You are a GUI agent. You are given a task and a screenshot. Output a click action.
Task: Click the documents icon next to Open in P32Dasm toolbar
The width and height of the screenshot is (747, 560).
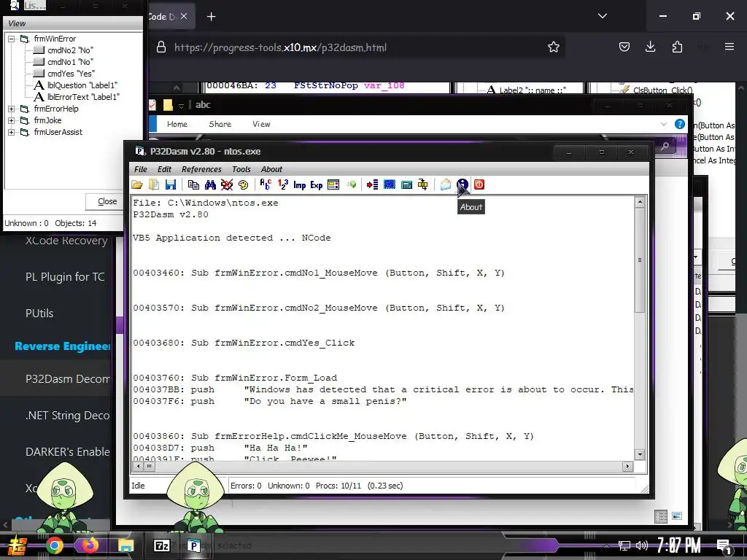click(154, 184)
